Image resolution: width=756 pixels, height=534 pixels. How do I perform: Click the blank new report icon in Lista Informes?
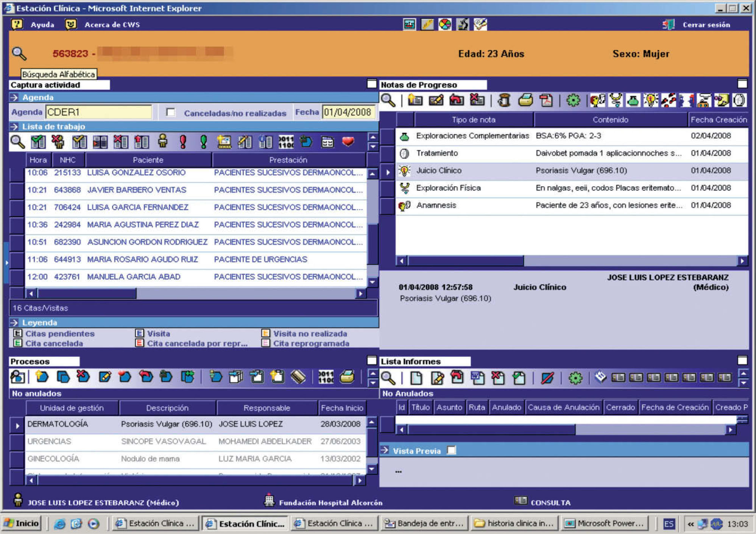pyautogui.click(x=416, y=378)
